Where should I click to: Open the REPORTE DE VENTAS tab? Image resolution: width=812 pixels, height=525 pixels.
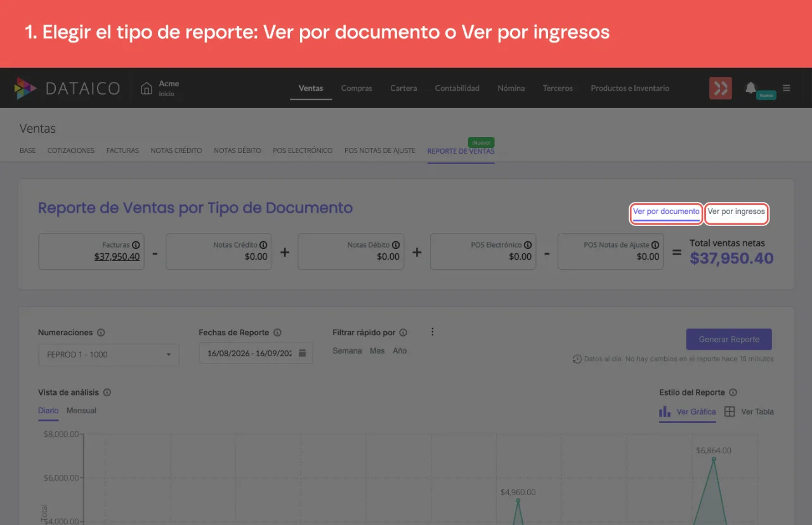coord(461,151)
